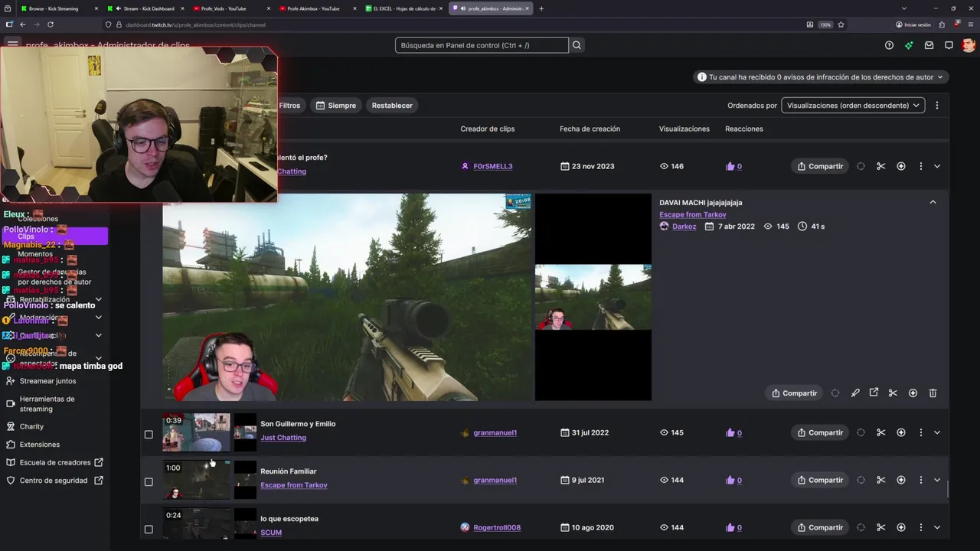
Task: Open the hamburger navigation menu
Action: pos(13,44)
